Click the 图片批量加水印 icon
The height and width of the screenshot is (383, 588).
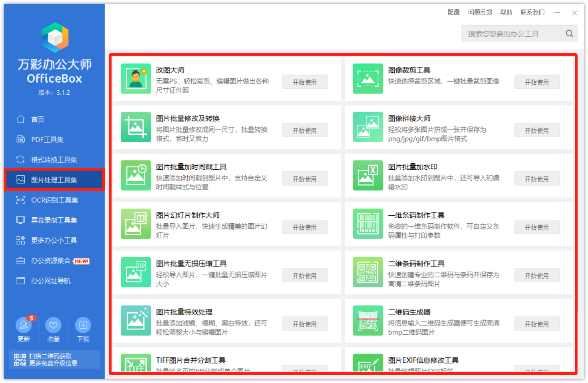pos(368,175)
